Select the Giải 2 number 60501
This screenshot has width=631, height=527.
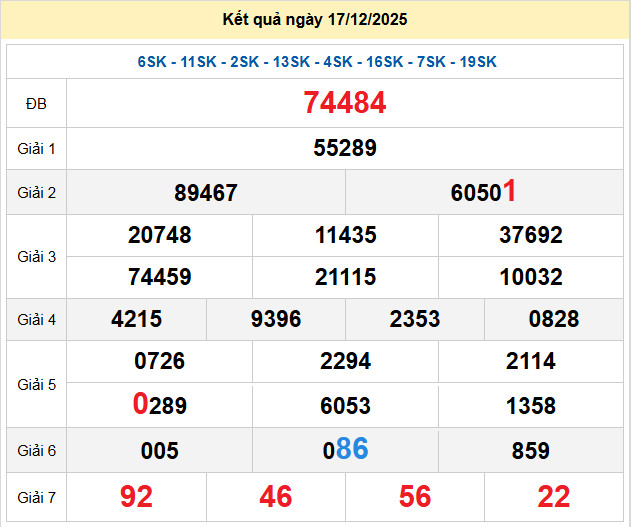(484, 192)
